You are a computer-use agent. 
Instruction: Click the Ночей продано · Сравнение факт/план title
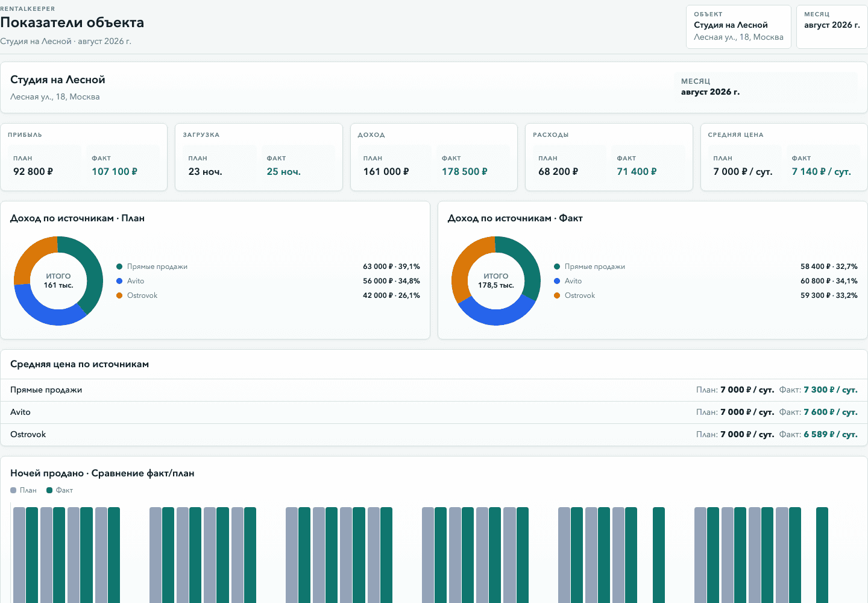tap(102, 473)
